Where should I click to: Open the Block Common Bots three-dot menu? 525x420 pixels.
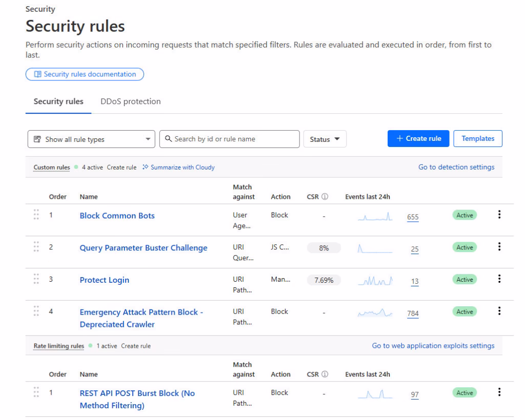[499, 214]
